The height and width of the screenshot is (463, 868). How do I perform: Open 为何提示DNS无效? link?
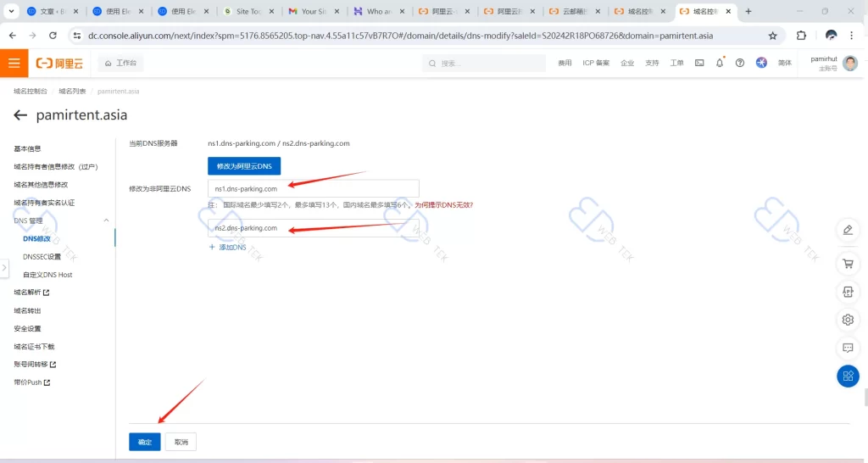[x=444, y=205]
